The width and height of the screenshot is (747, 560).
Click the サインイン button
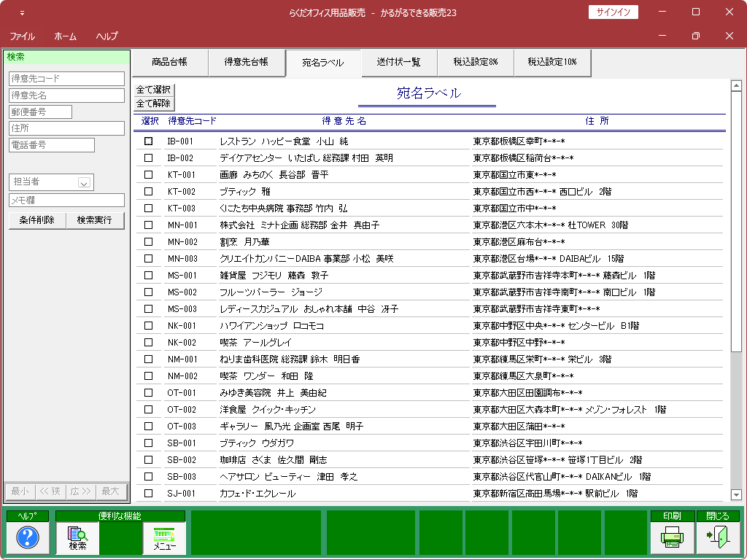[613, 12]
